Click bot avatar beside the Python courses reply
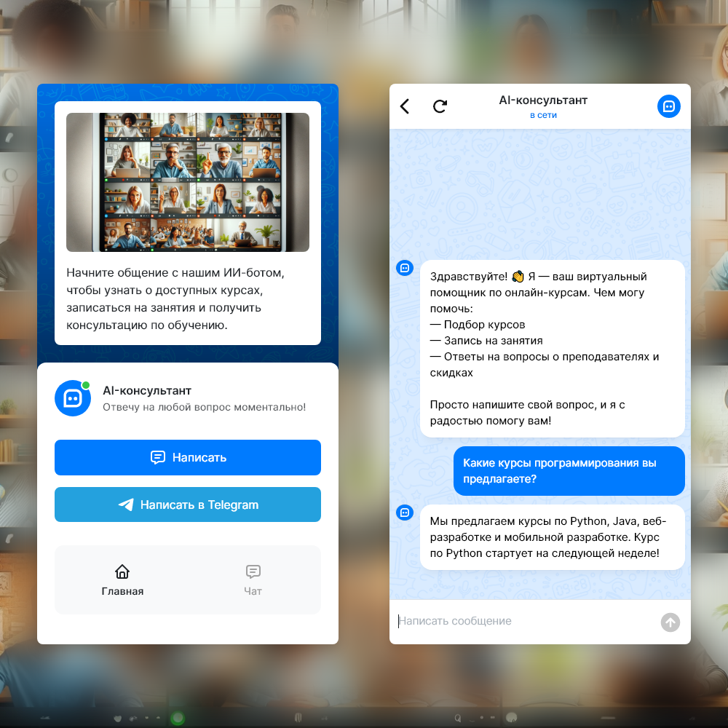The width and height of the screenshot is (728, 728). pos(404,513)
